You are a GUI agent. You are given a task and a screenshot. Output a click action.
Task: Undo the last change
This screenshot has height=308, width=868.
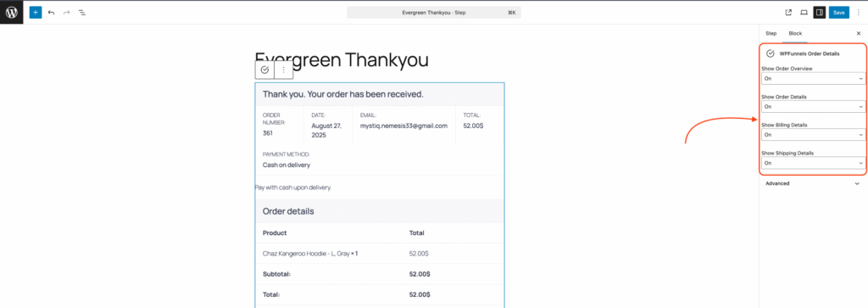click(51, 12)
